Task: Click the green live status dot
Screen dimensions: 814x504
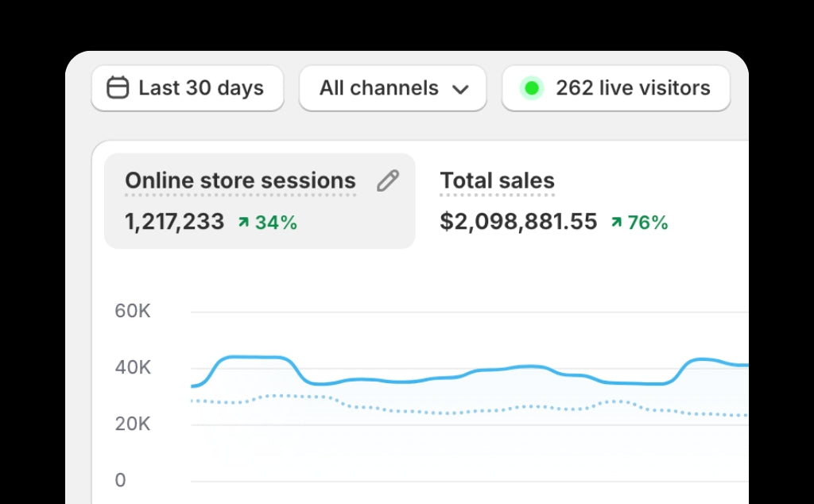Action: coord(532,88)
